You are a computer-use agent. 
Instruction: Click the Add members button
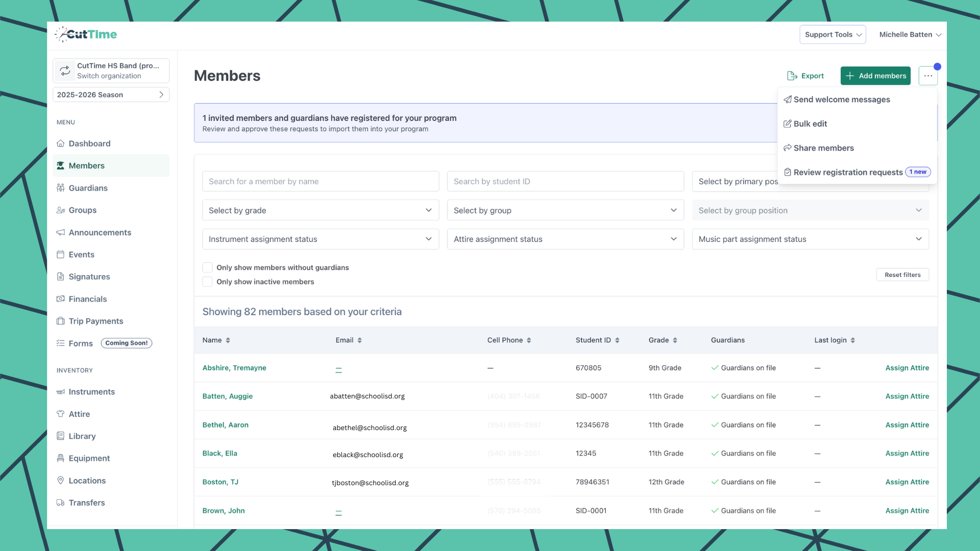[875, 76]
